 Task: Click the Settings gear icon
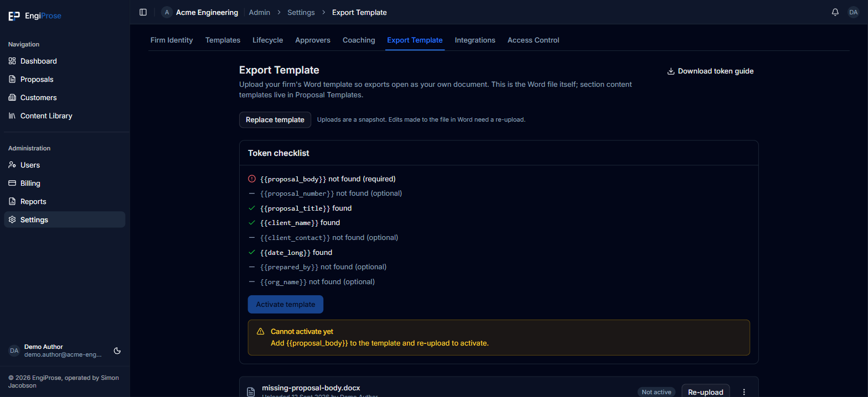click(x=12, y=220)
